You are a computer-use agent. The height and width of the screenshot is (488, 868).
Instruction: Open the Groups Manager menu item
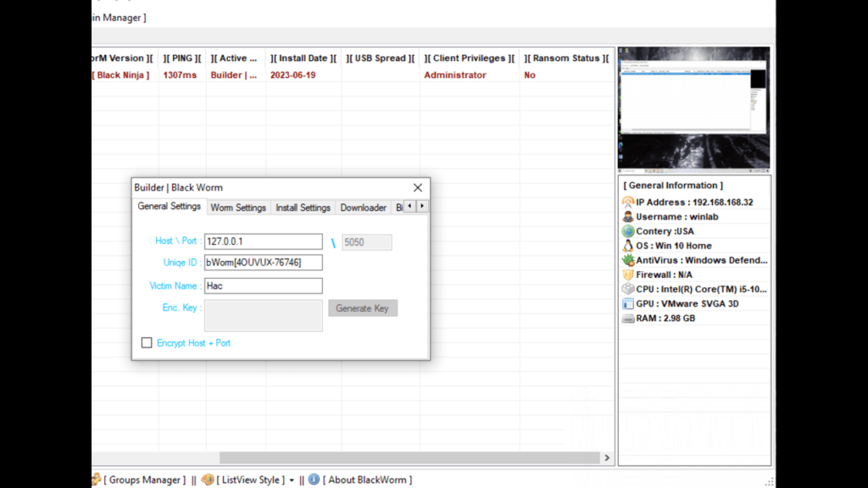click(144, 480)
